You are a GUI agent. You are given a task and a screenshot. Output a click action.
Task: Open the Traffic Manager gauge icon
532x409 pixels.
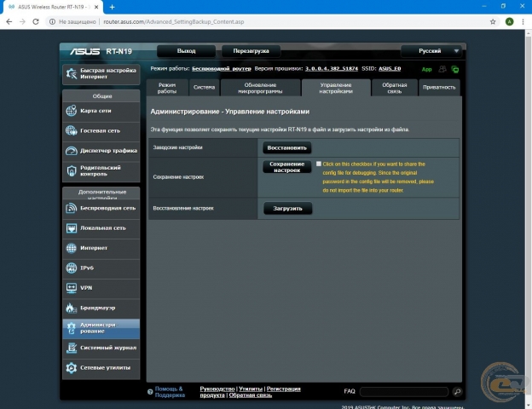(x=72, y=151)
